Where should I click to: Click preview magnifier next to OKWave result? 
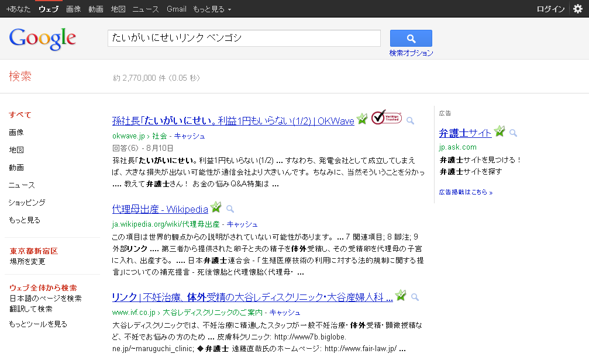click(x=411, y=120)
